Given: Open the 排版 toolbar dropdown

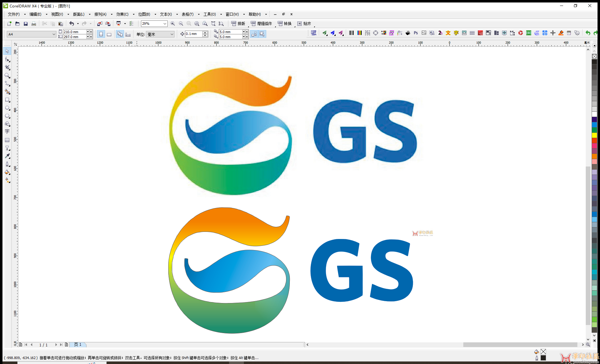Looking at the screenshot, I should 238,24.
